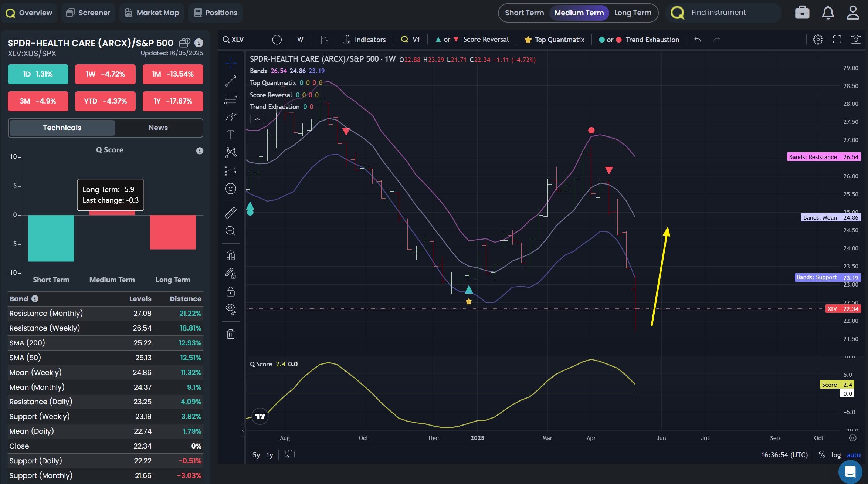The width and height of the screenshot is (868, 484).
Task: Toggle lock all drawings
Action: (231, 292)
